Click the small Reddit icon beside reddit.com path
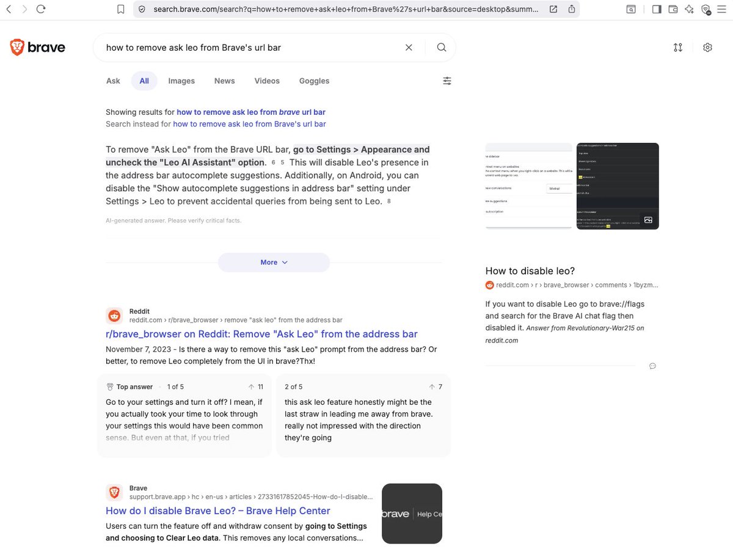 pos(489,285)
